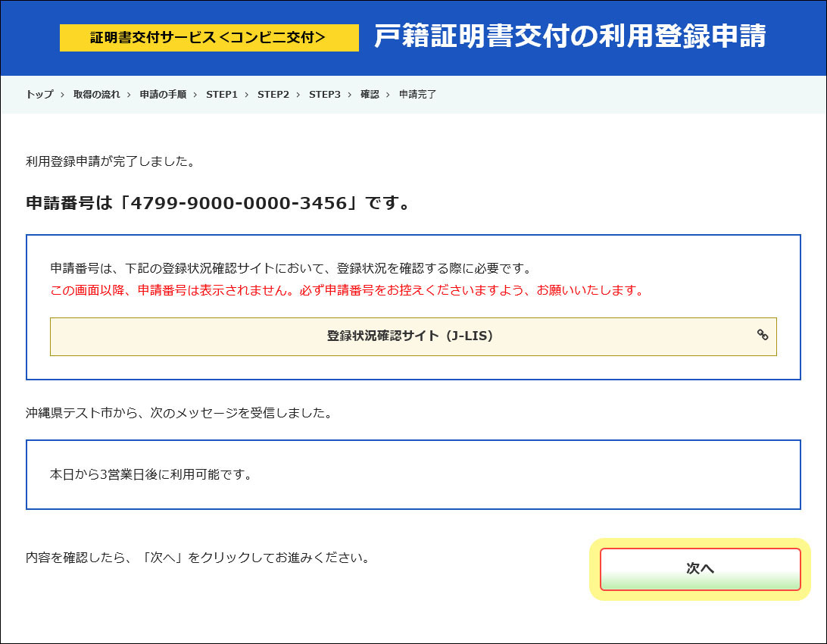
Task: Go to トップ in the breadcrumb
Action: click(39, 95)
